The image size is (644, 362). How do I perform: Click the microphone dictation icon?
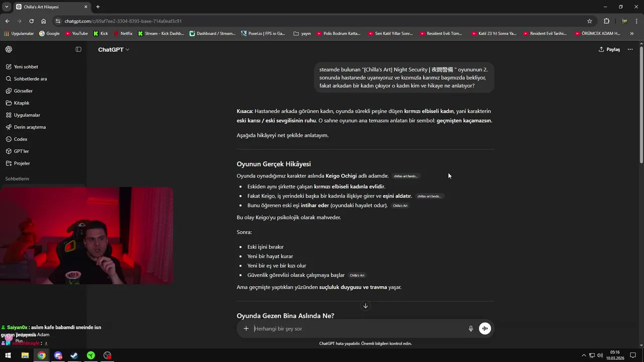tap(471, 329)
